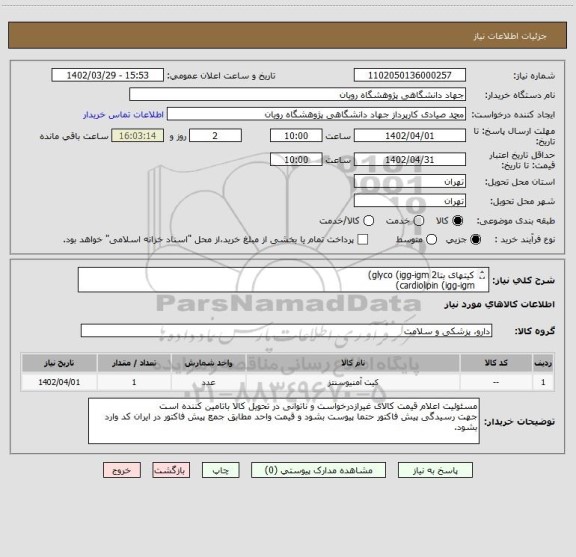Select the کالا radio button
The image size is (576, 557).
[x=458, y=221]
